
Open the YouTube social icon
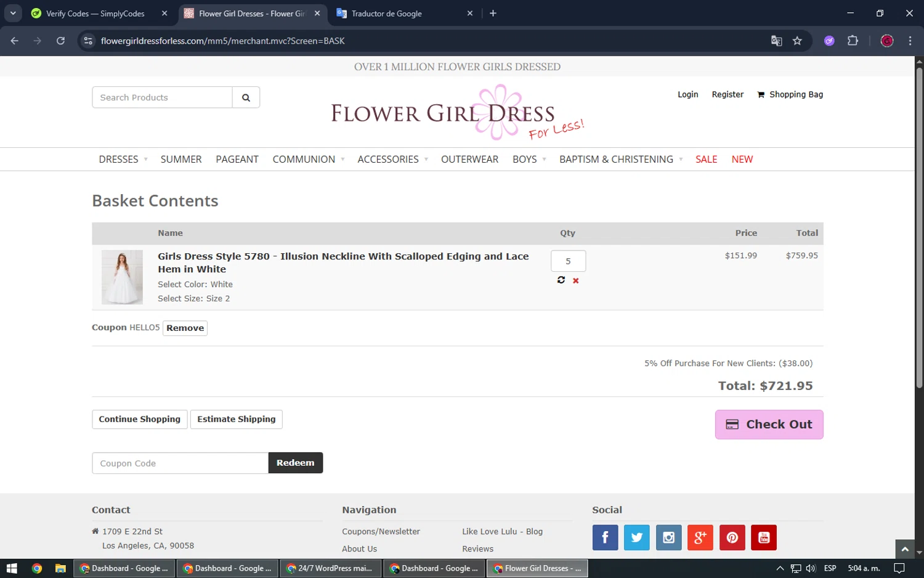pyautogui.click(x=764, y=537)
